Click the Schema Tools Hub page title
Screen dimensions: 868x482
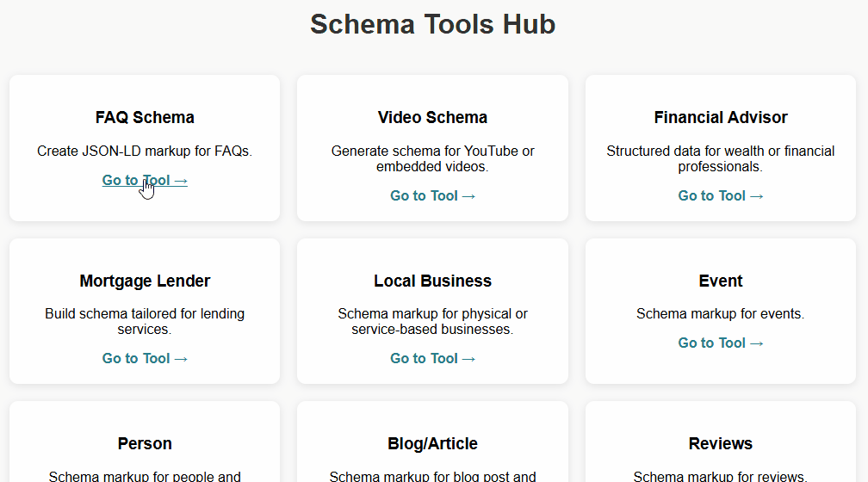click(432, 24)
